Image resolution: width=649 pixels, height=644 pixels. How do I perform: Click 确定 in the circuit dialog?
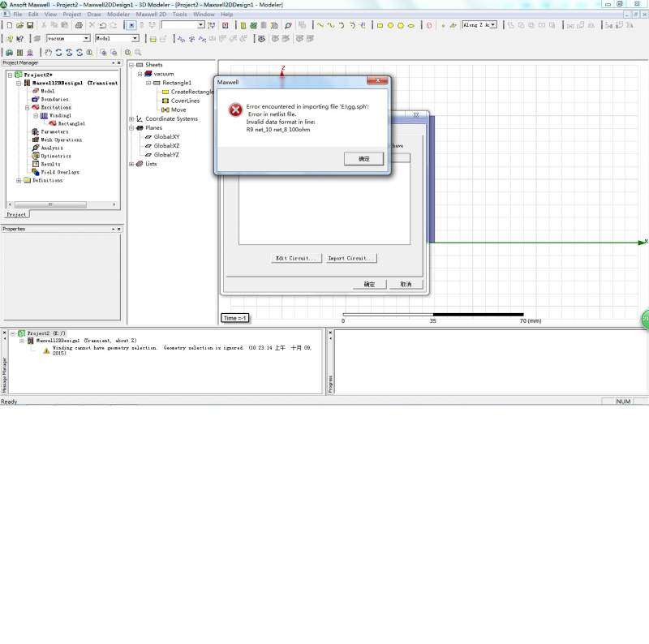[369, 285]
